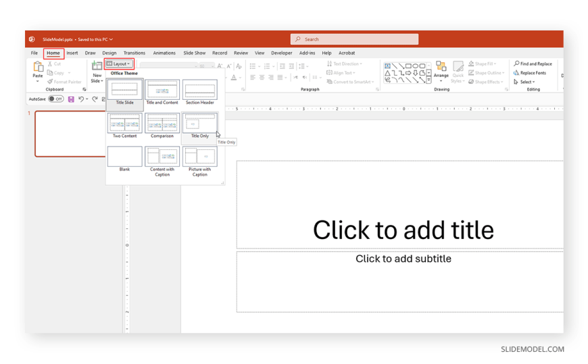This screenshot has width=588, height=364.
Task: Click the Align Left paragraph icon
Action: [253, 77]
